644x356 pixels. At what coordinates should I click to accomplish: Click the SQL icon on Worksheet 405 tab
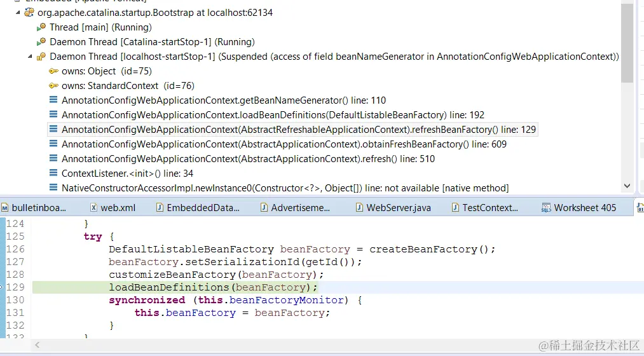(x=546, y=208)
